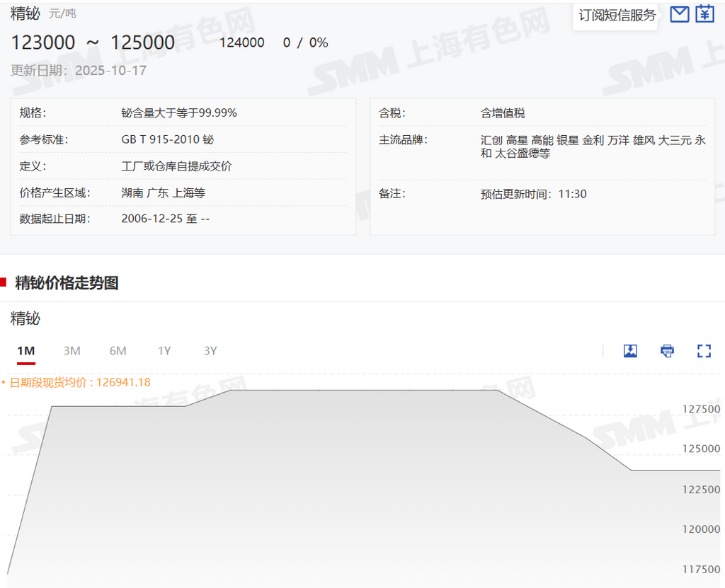Screen dimensions: 725x588
Task: Show the 6M price trend
Action: [118, 351]
